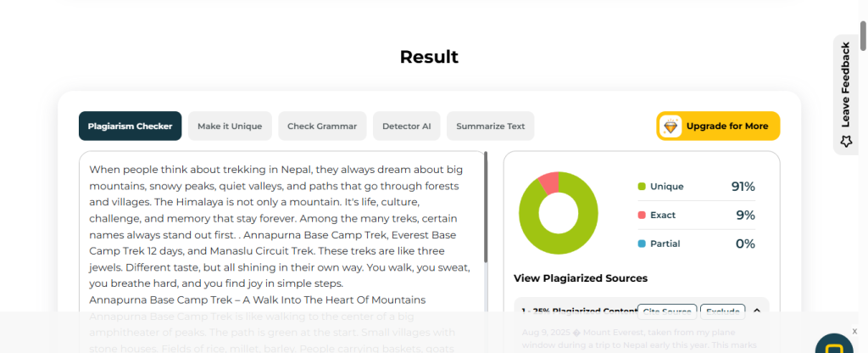The height and width of the screenshot is (353, 868).
Task: Click the star icon beside Leave Feedback
Action: (846, 142)
